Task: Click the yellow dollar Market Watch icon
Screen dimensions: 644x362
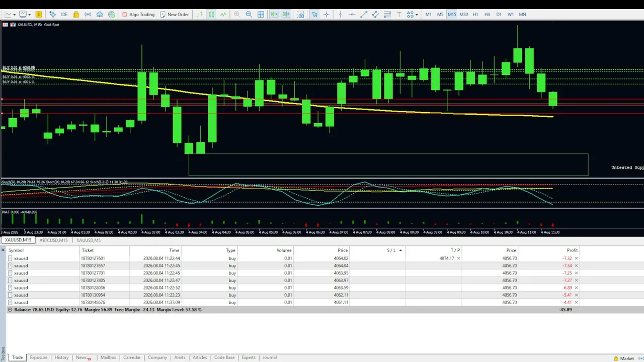Action: [x=39, y=15]
